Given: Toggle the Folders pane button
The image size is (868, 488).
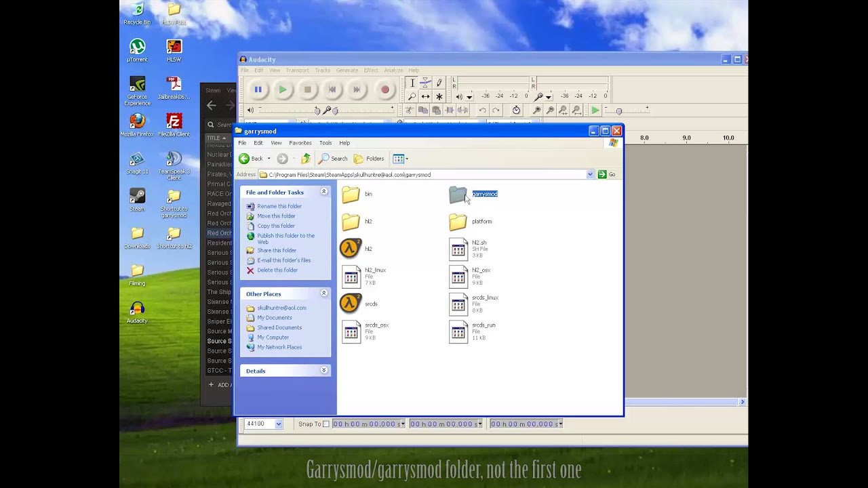Looking at the screenshot, I should [x=368, y=159].
